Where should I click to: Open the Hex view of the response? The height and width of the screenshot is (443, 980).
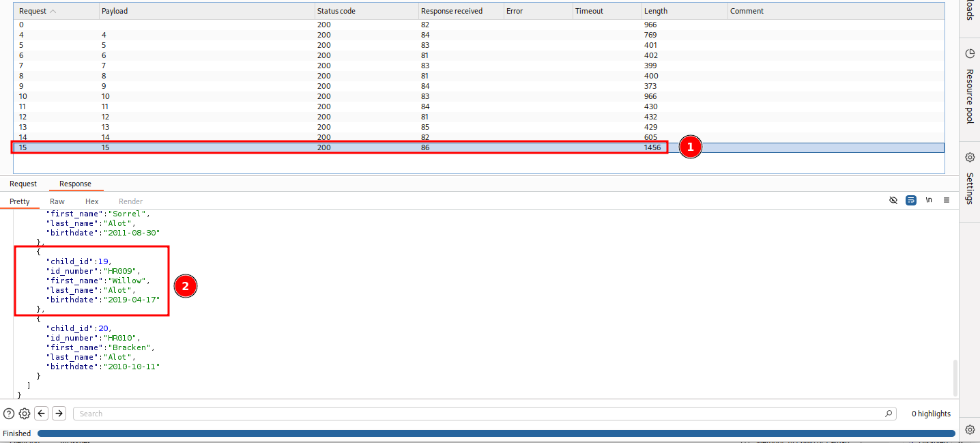[91, 201]
